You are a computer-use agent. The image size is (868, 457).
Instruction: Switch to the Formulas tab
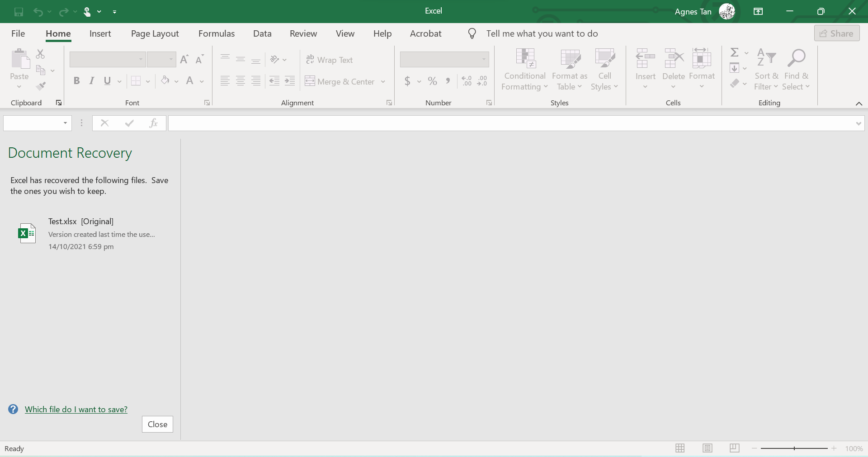(217, 33)
